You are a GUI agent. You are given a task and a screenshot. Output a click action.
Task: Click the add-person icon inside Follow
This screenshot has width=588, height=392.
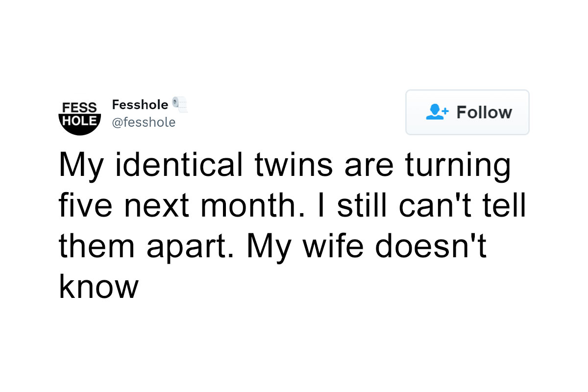tap(437, 112)
